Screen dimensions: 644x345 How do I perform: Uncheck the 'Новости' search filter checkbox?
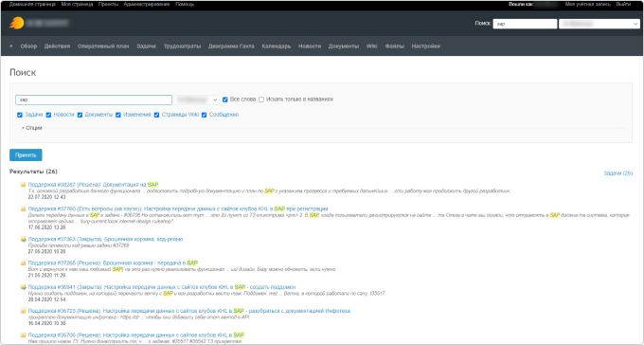(48, 115)
